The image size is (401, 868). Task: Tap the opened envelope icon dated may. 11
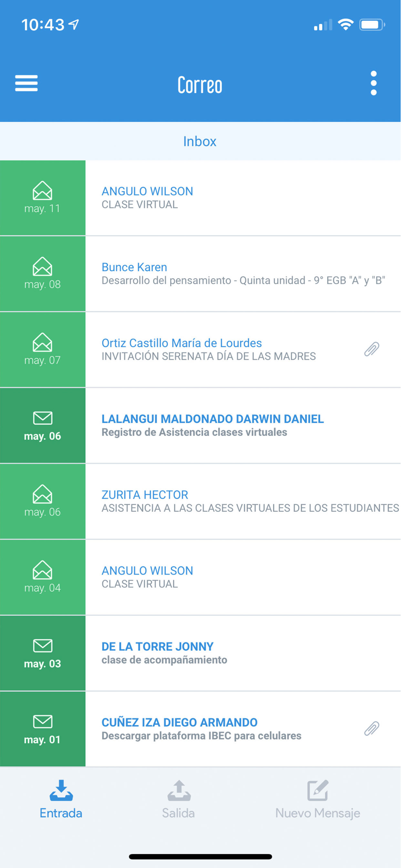tap(43, 191)
